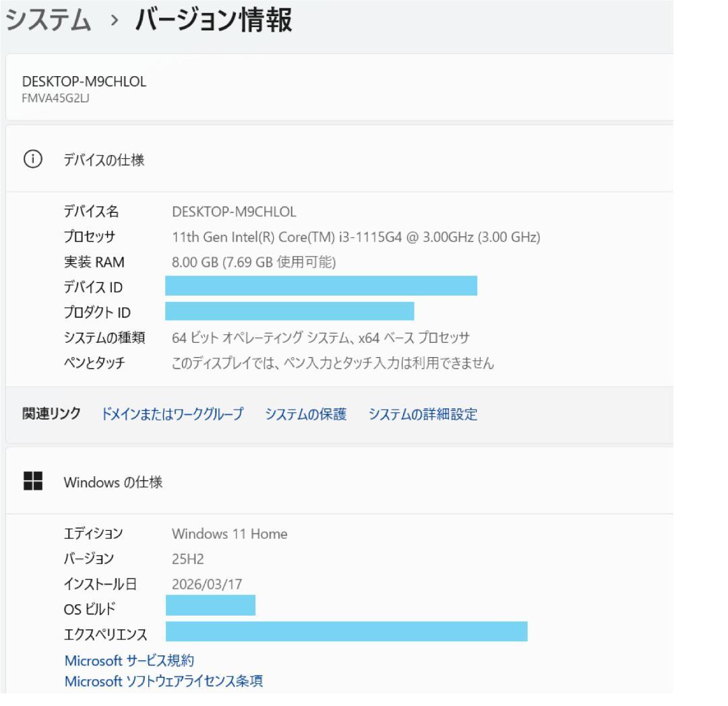
Task: Click the model name FMVA45G2LJ
Action: pyautogui.click(x=56, y=98)
